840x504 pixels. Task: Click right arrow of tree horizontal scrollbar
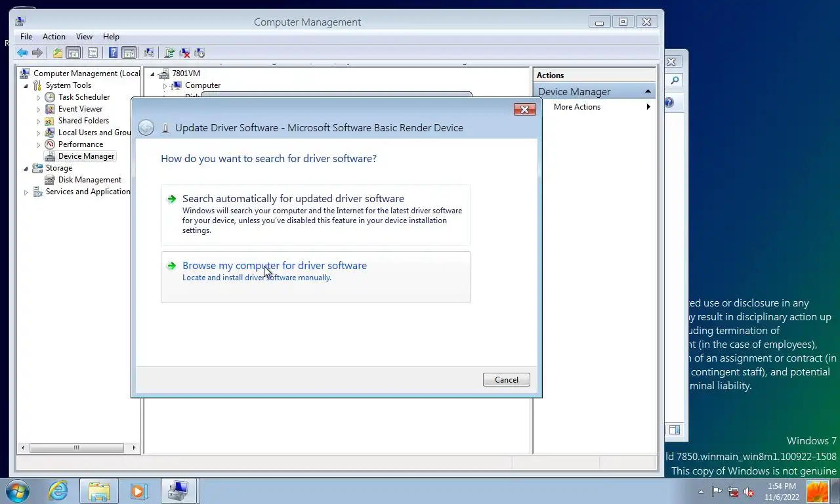(x=134, y=448)
